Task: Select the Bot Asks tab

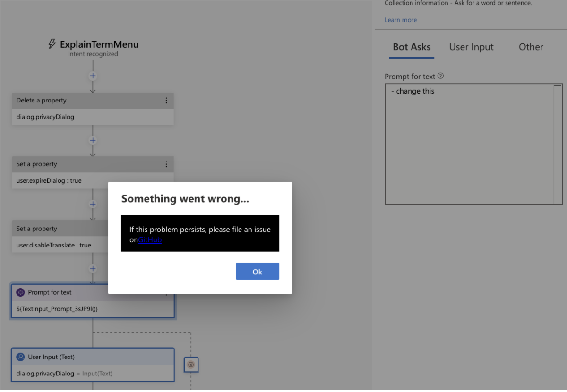Action: [x=412, y=47]
